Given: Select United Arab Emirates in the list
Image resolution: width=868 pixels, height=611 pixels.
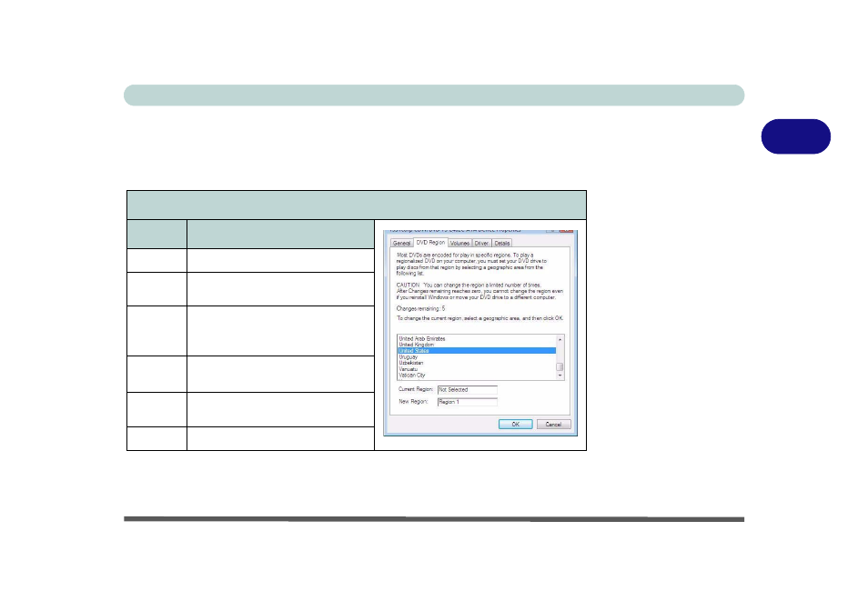Looking at the screenshot, I should [477, 338].
